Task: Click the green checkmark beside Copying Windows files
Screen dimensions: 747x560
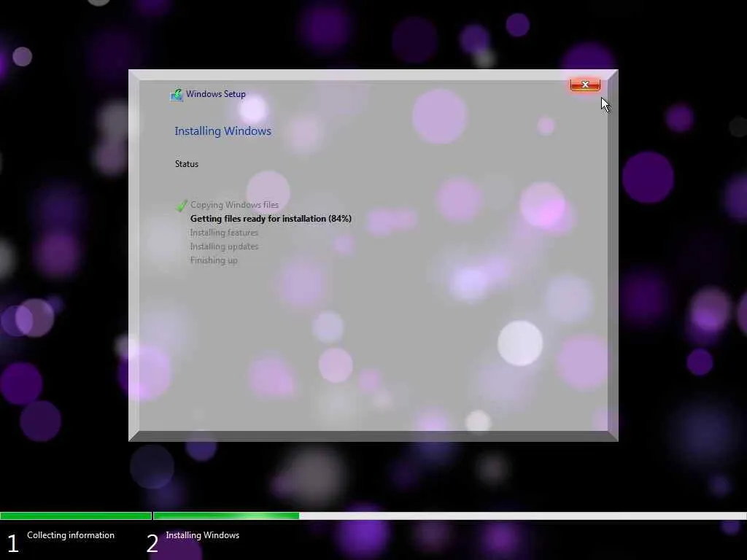Action: 182,205
